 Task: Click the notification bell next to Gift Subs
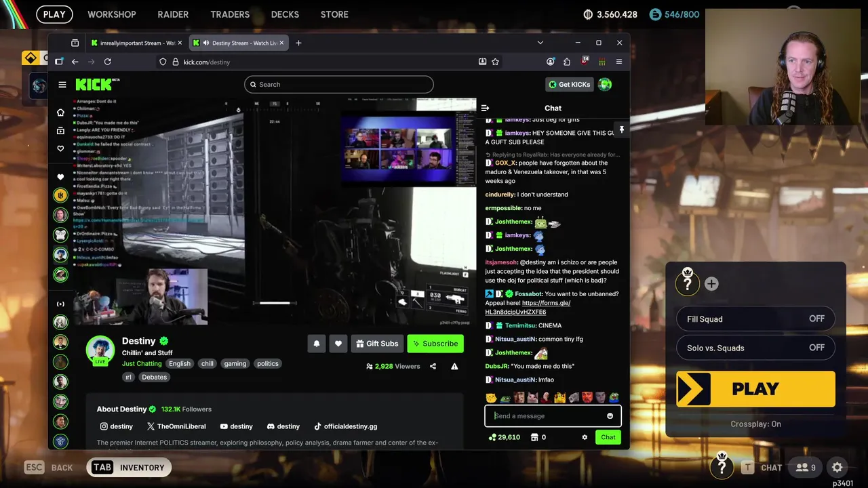[x=317, y=344]
